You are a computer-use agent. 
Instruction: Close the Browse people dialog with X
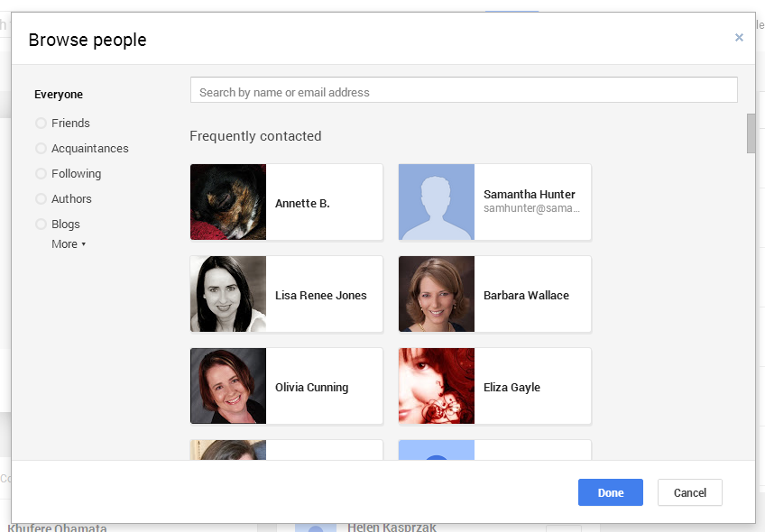coord(739,38)
